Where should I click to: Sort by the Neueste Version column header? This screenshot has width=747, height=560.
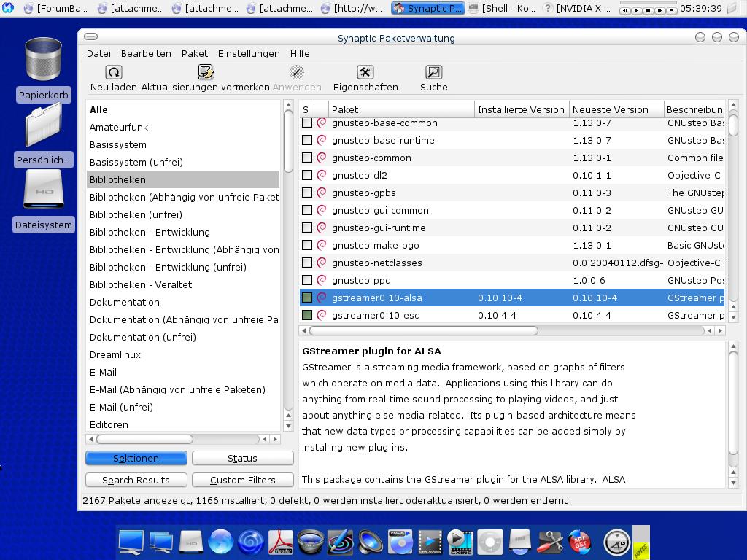pos(616,109)
